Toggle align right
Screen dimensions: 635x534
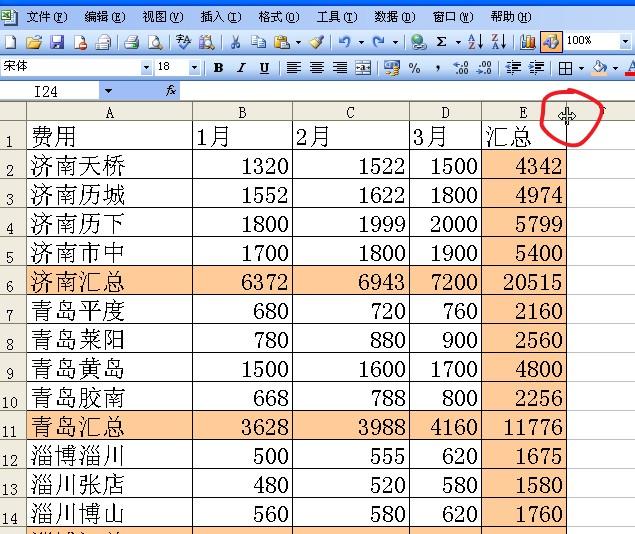point(340,68)
